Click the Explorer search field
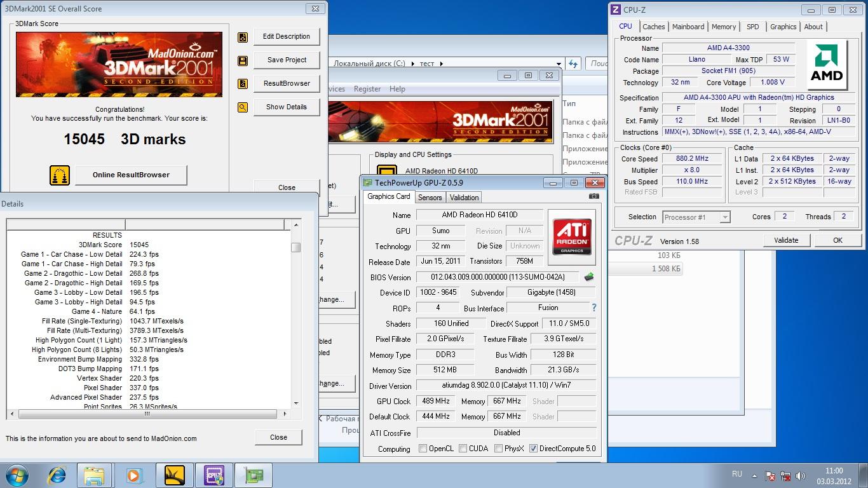 [x=598, y=64]
